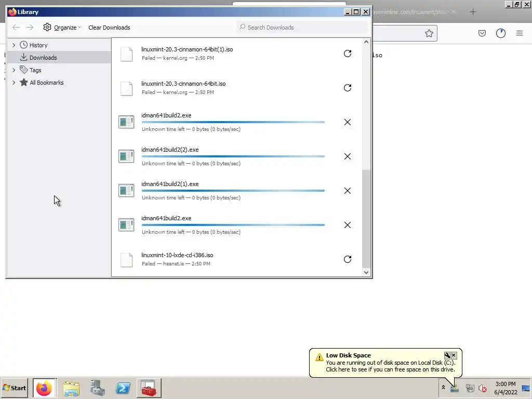The height and width of the screenshot is (399, 532).
Task: Select All Bookmarks in sidebar
Action: 46,83
